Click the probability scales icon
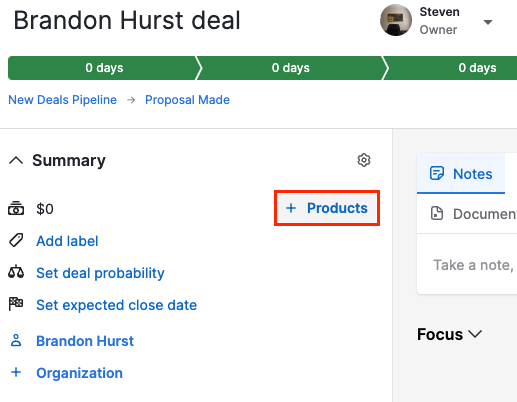The height and width of the screenshot is (402, 517). pyautogui.click(x=16, y=272)
